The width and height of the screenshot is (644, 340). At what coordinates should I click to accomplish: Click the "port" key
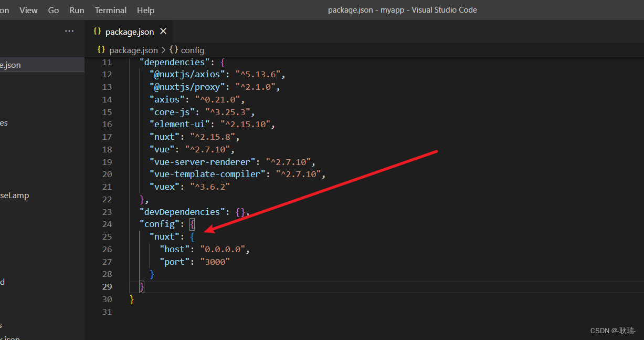tap(175, 262)
